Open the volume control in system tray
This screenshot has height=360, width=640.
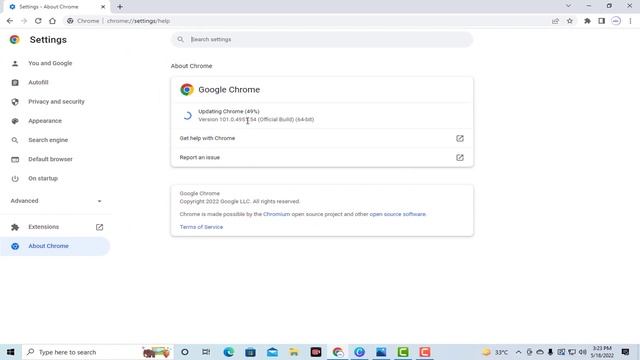(582, 352)
